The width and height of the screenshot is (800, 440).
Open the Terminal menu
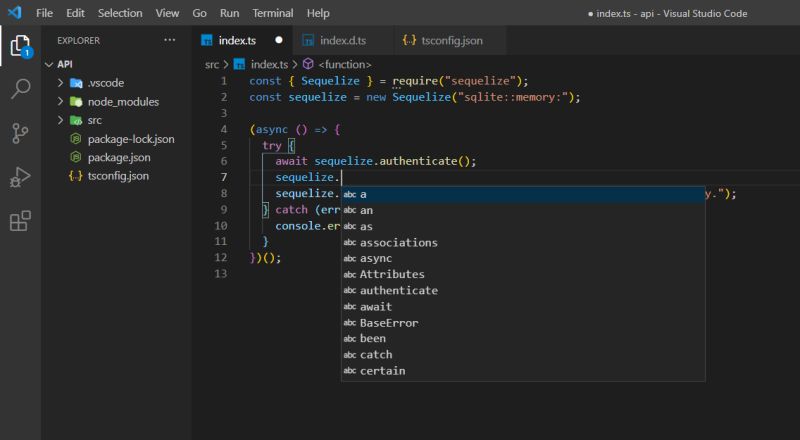pyautogui.click(x=273, y=13)
